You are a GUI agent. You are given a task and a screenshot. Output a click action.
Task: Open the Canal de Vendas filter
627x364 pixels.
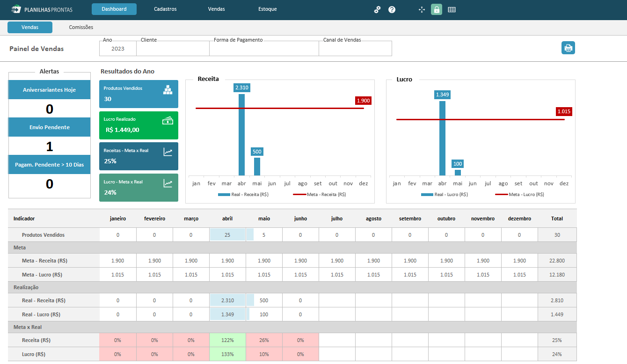(x=355, y=49)
